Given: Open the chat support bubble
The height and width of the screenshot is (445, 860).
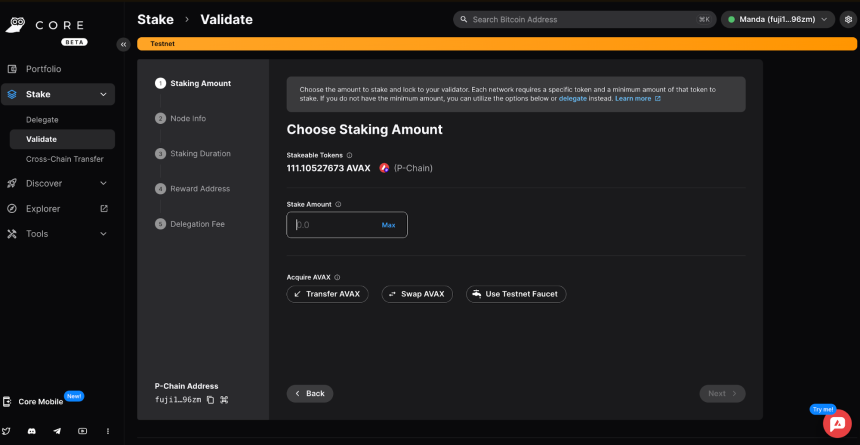Looking at the screenshot, I should click(837, 424).
